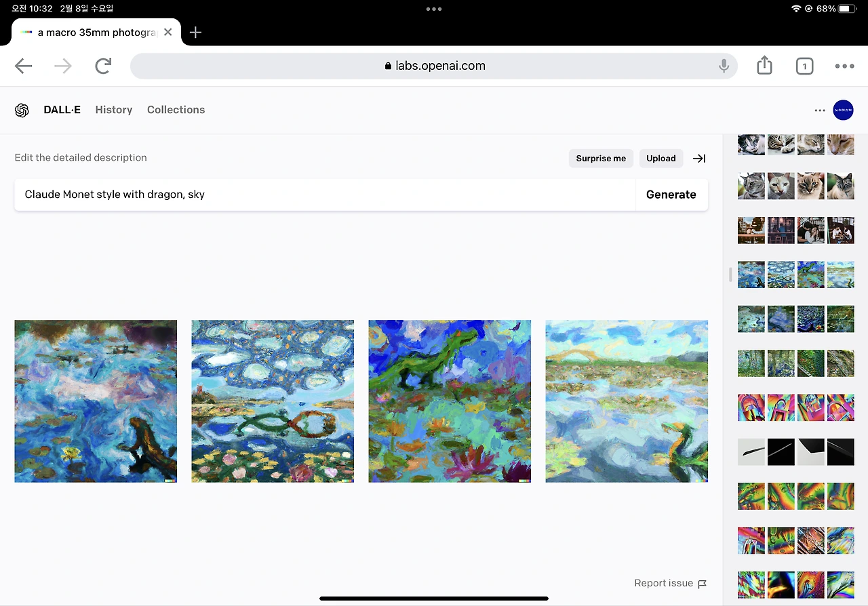Go to the DALL·E home tab
This screenshot has height=606, width=868.
(x=62, y=110)
